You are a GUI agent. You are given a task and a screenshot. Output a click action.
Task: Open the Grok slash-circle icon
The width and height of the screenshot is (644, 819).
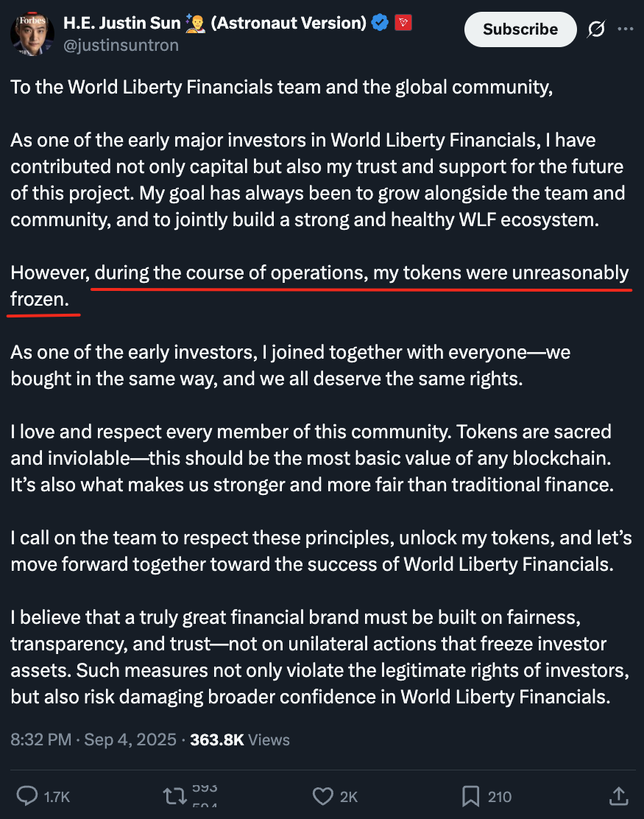[x=596, y=29]
